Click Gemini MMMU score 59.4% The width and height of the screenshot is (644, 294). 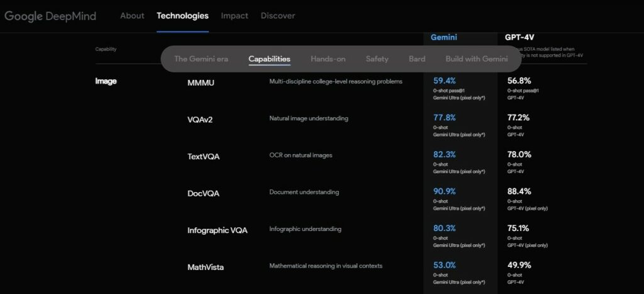coord(445,81)
